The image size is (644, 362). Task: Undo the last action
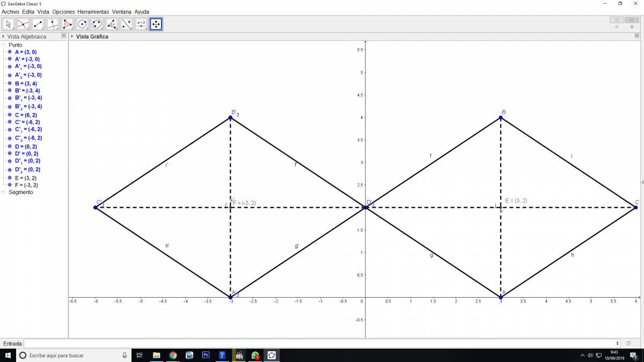pyautogui.click(x=617, y=20)
